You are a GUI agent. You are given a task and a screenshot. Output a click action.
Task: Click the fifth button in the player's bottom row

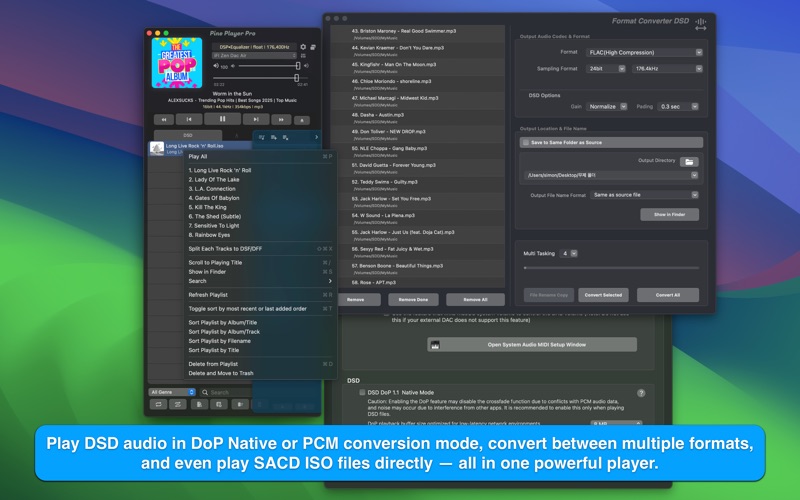tap(240, 404)
